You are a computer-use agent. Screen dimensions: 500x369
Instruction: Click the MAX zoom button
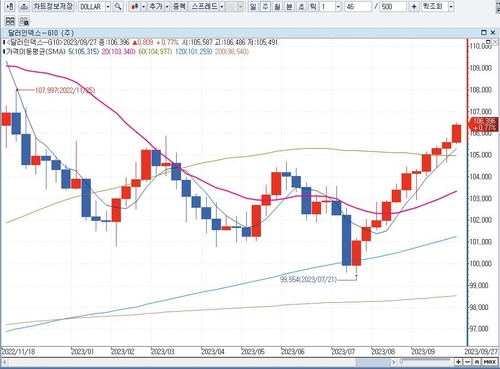pyautogui.click(x=489, y=362)
